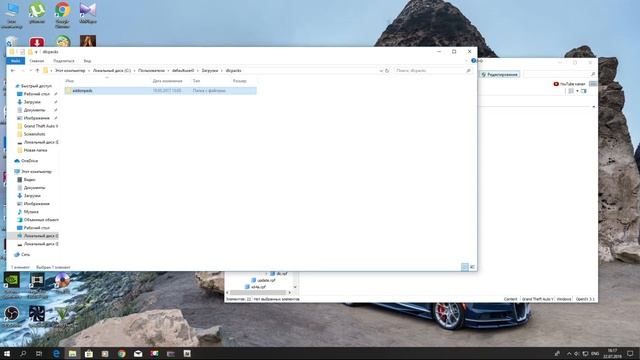
Task: Click the Пользователи breadcrumb segment
Action: [x=151, y=71]
